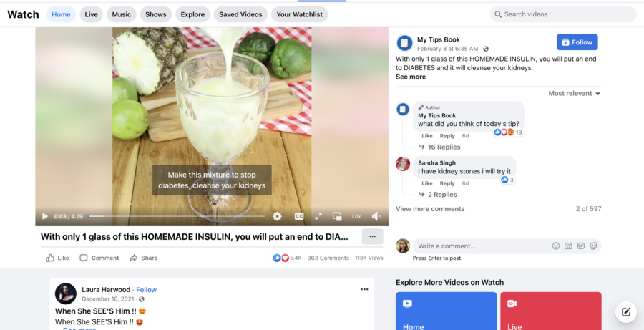Add a sticker to comment

tap(593, 246)
